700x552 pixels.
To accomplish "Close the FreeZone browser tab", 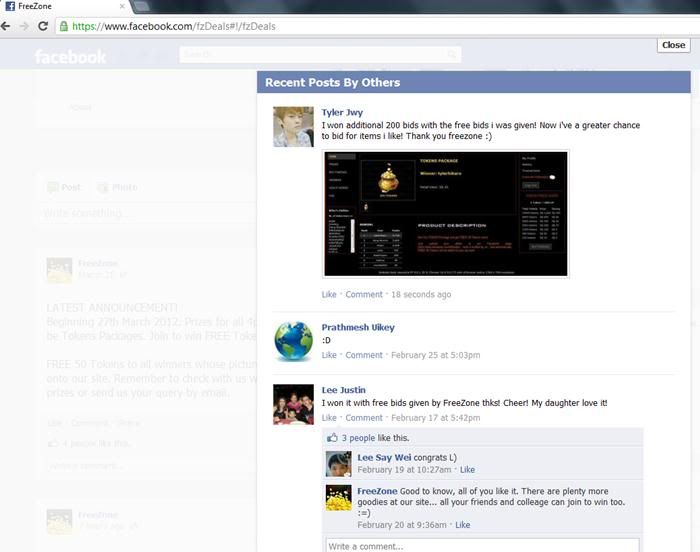I will pos(122,6).
